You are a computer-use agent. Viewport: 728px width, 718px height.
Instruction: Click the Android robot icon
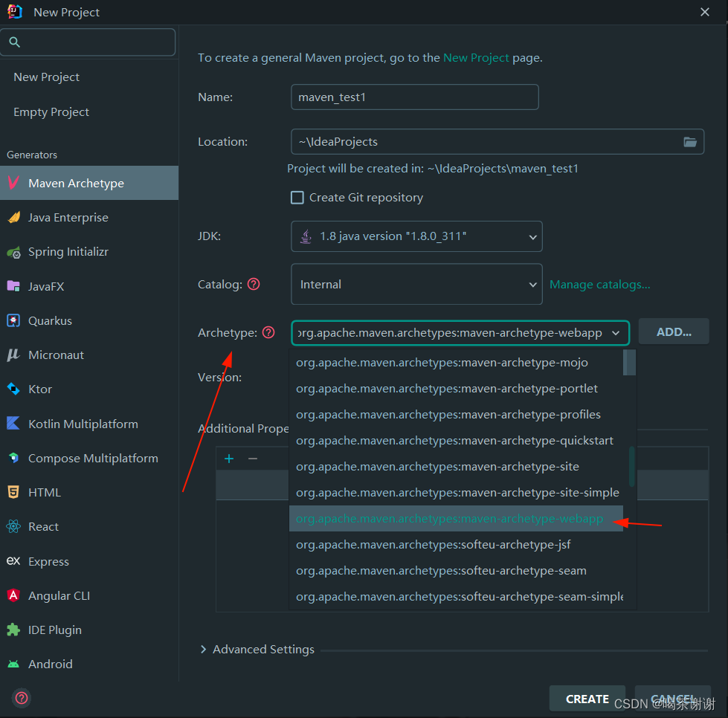13,664
